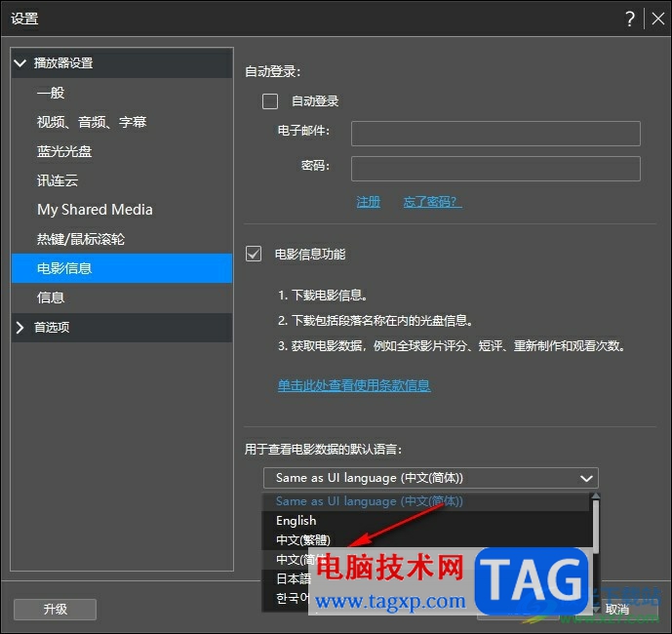Image resolution: width=672 pixels, height=634 pixels.
Task: Click the 忘了密码? link
Action: [432, 202]
